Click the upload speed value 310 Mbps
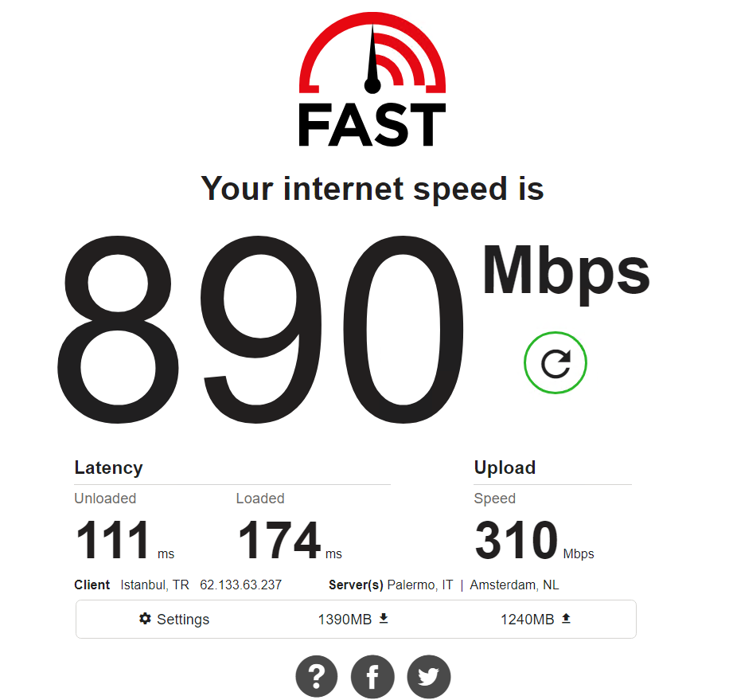Image resolution: width=729 pixels, height=700 pixels. coord(534,540)
